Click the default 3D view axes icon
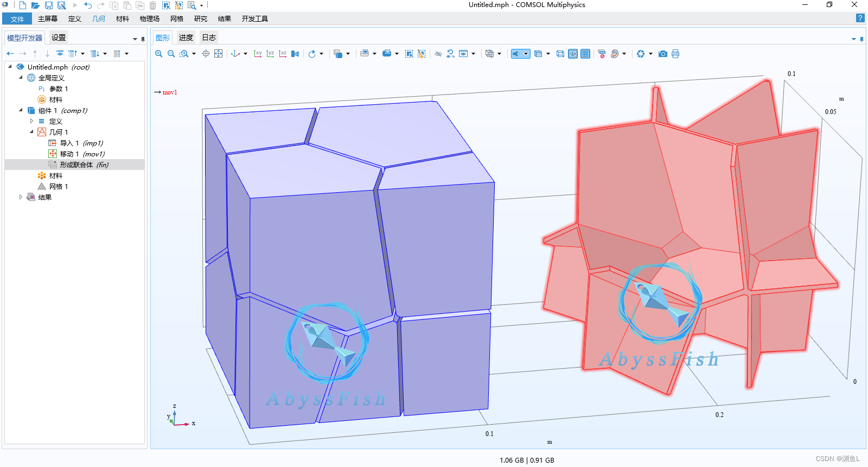 235,54
